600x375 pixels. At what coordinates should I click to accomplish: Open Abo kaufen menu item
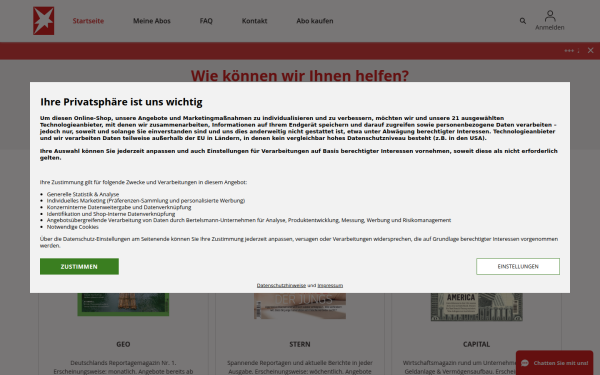tap(315, 21)
